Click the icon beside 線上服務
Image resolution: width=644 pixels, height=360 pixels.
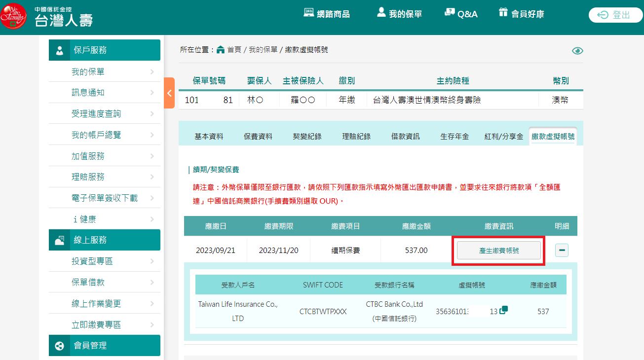[60, 240]
